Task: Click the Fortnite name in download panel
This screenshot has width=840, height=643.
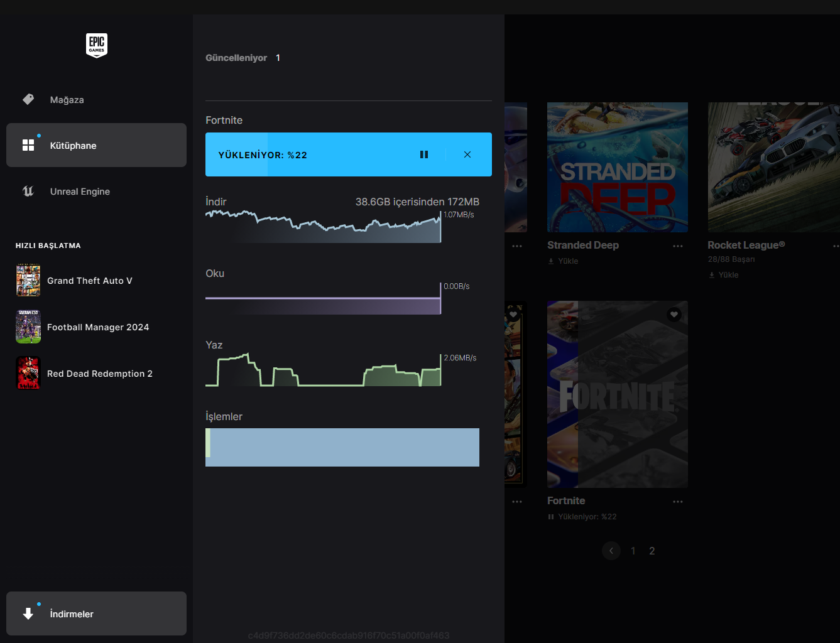Action: 224,120
